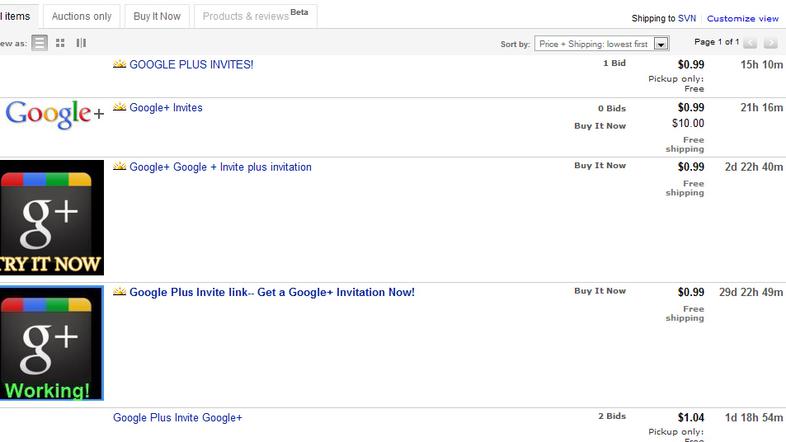This screenshot has width=786, height=442.
Task: Click sunrise icon beside GOOGLE PLUS INVITES!
Action: (x=119, y=65)
